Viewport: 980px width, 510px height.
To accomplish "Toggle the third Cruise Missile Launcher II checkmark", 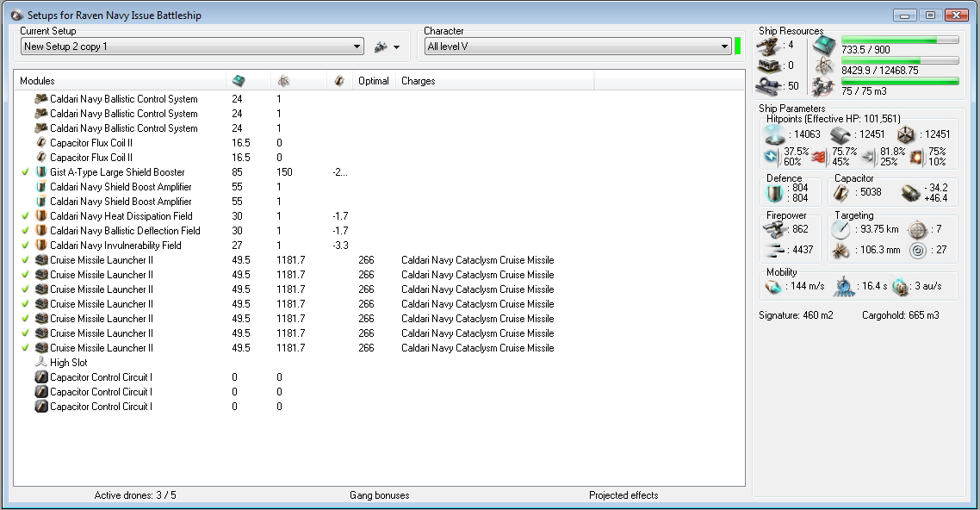I will [26, 289].
